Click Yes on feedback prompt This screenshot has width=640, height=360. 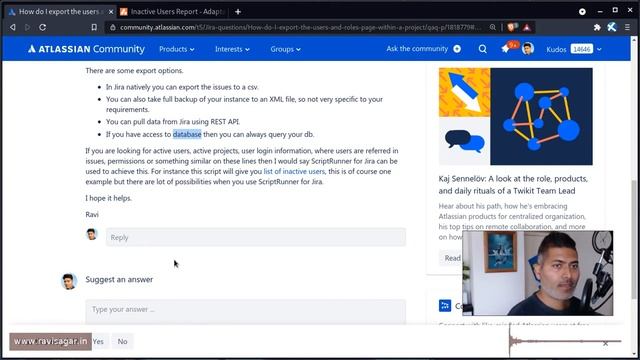[x=98, y=341]
